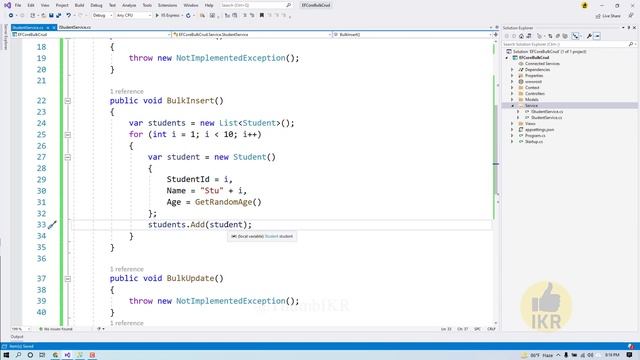Click the Solution Explorer Sync with Active Document icon
Viewport: 640px width, 360px height.
(x=550, y=36)
